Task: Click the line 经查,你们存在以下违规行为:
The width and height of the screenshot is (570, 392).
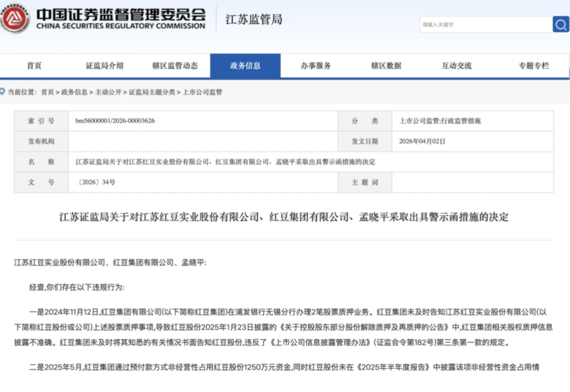Action: 77,287
